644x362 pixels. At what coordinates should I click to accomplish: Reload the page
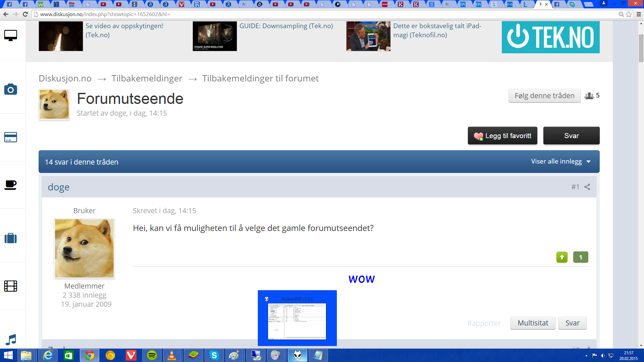[x=25, y=14]
